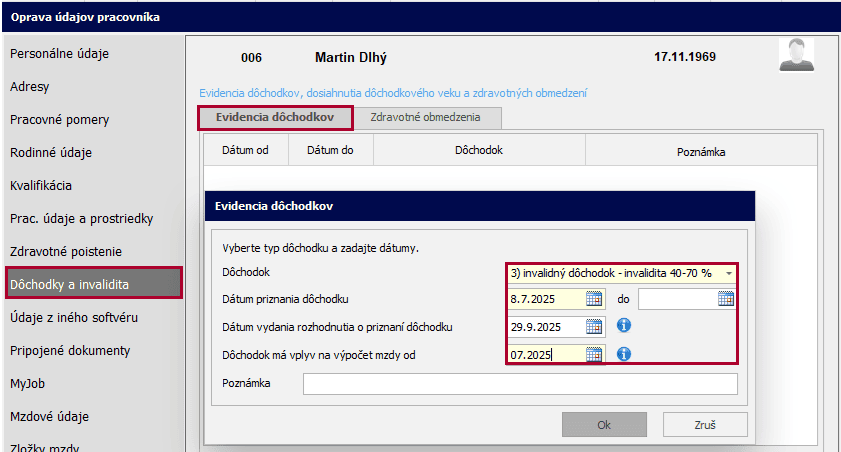Sort by Dátum od column header

pos(245,150)
